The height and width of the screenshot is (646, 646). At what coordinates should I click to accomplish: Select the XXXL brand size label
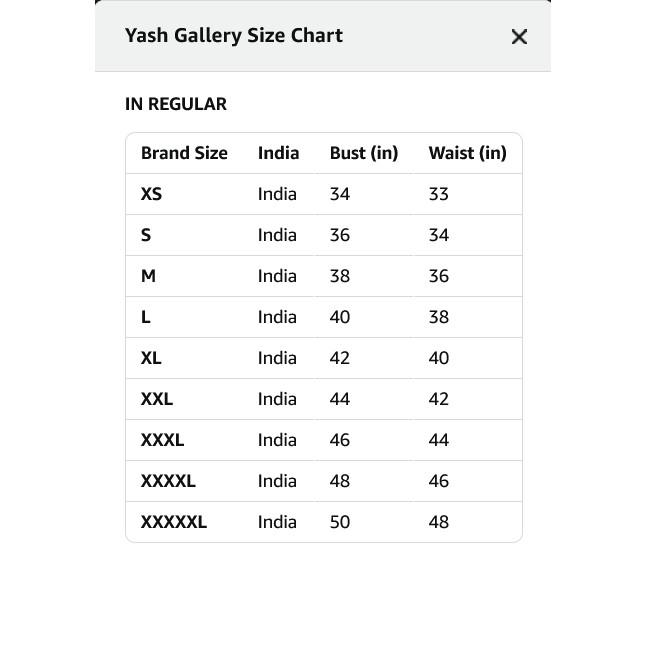[x=162, y=440]
